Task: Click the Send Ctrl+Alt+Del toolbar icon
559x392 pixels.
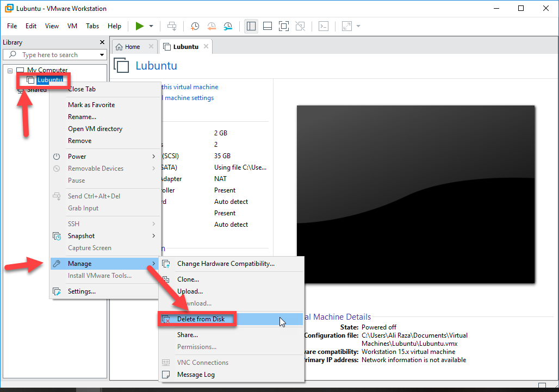Action: [x=172, y=26]
